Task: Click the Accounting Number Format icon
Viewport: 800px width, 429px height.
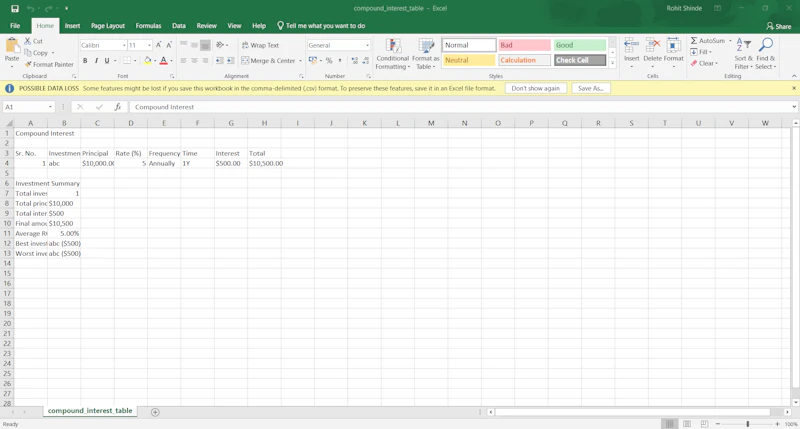Action: click(x=313, y=61)
